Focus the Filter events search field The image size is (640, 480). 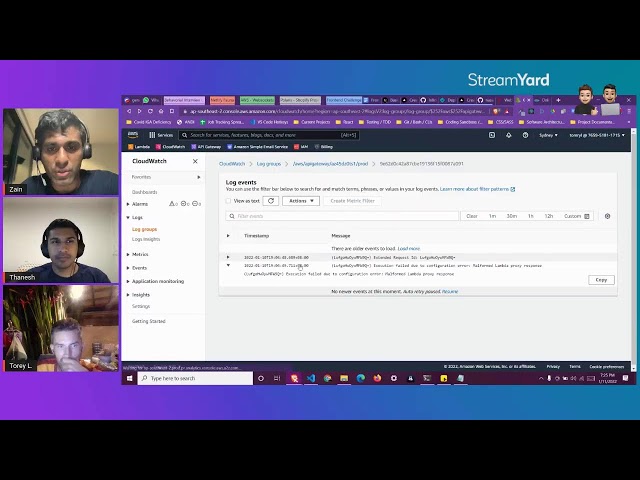[342, 216]
